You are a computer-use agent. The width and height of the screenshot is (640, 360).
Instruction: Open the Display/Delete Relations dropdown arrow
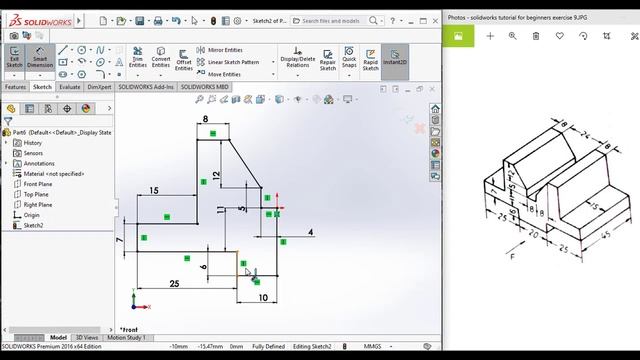298,76
